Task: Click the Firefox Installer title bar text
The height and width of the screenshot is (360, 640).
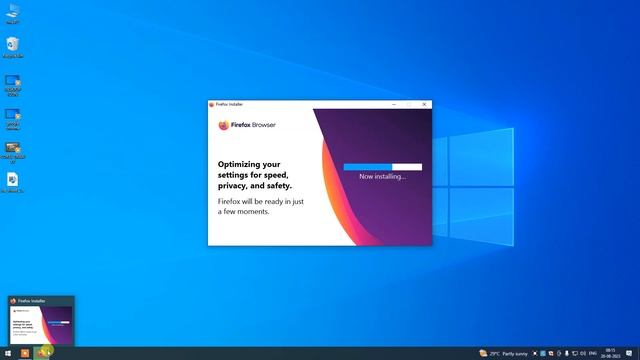Action: (x=229, y=104)
